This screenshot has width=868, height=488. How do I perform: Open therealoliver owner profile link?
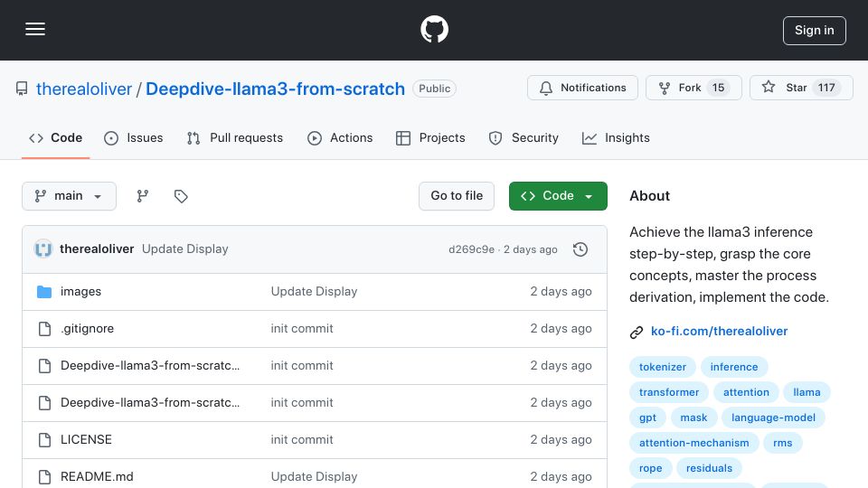coord(83,89)
